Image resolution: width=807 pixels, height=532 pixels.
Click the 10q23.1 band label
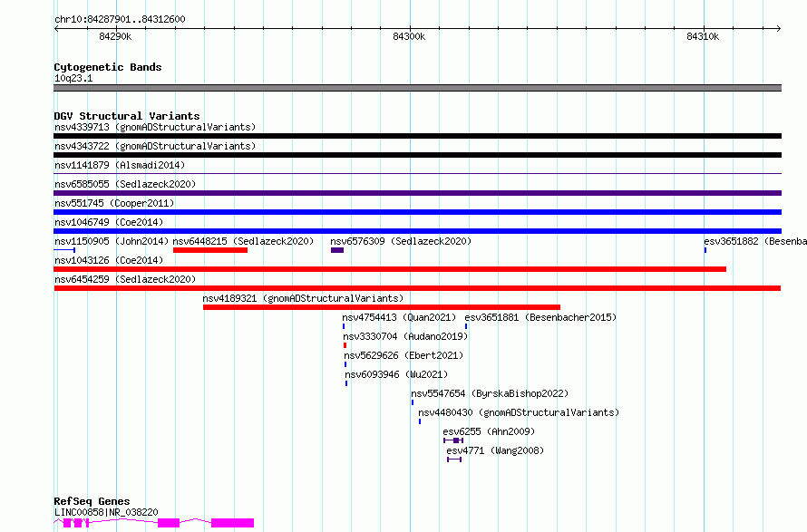coord(73,78)
